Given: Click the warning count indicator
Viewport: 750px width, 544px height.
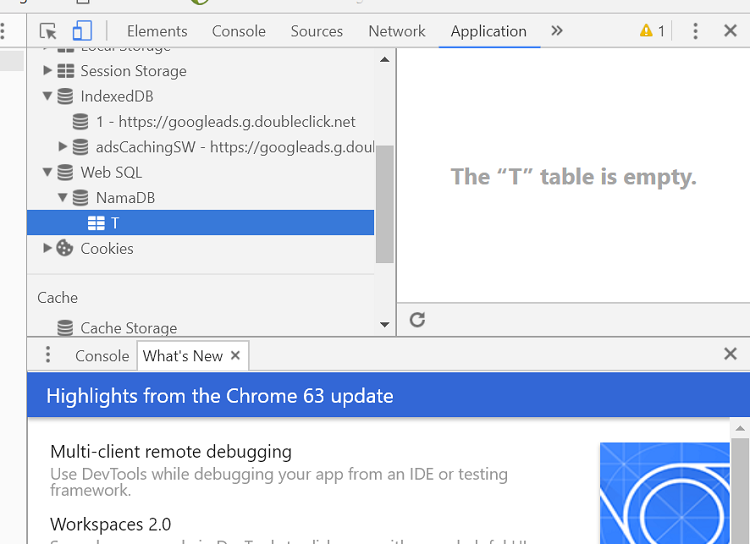Looking at the screenshot, I should coord(652,31).
